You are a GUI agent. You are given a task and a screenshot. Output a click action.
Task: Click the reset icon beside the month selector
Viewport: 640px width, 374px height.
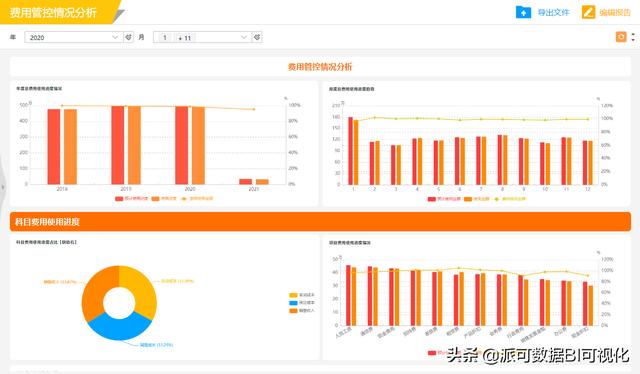(x=257, y=37)
